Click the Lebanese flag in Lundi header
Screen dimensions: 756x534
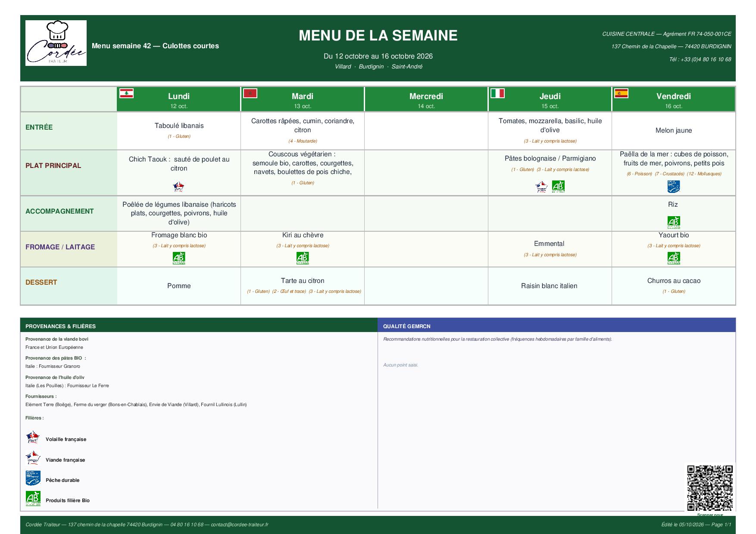coord(126,93)
